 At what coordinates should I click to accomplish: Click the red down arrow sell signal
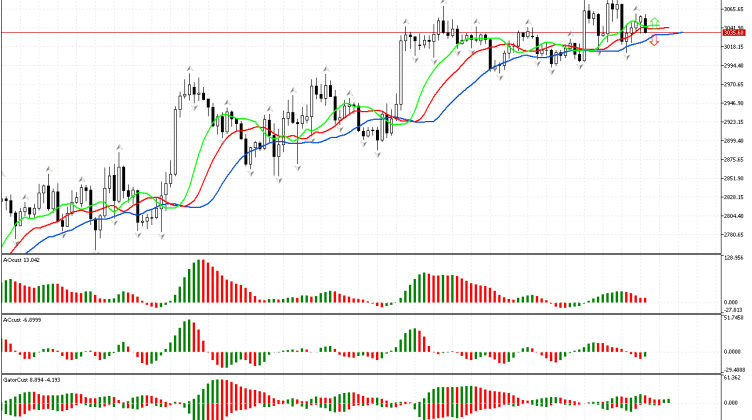(654, 41)
